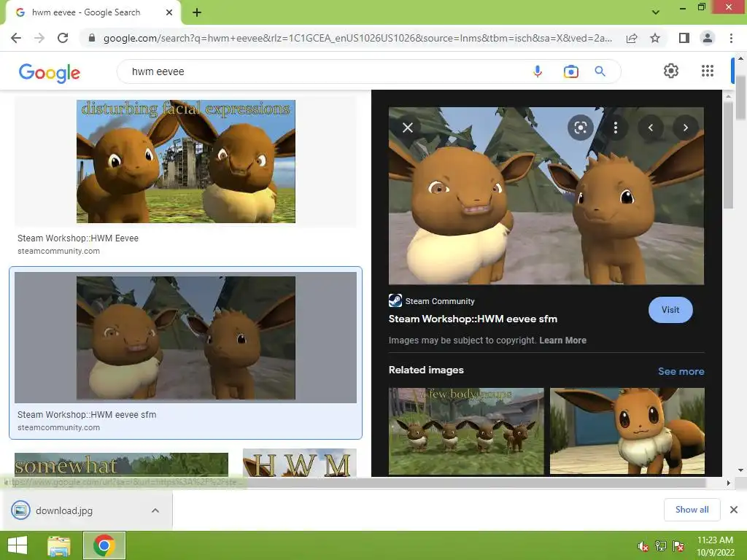Click See more related images
Image resolution: width=747 pixels, height=560 pixels.
pos(681,371)
